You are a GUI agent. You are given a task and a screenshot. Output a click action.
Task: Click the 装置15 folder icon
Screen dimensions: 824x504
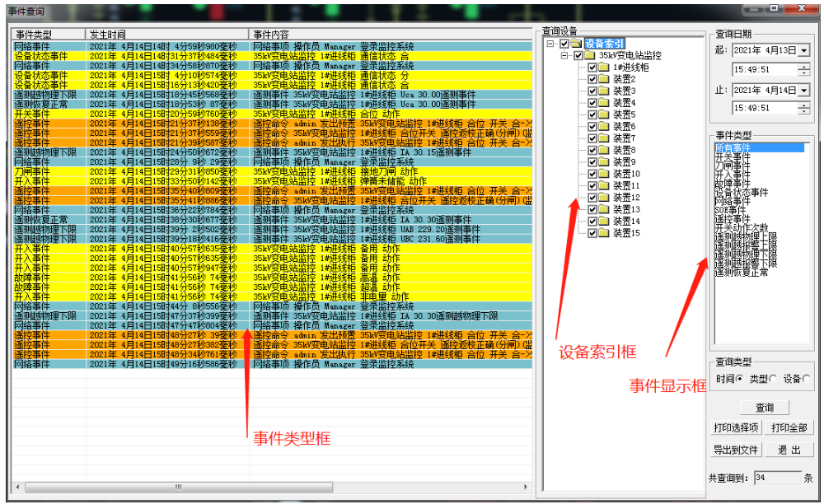click(x=604, y=233)
